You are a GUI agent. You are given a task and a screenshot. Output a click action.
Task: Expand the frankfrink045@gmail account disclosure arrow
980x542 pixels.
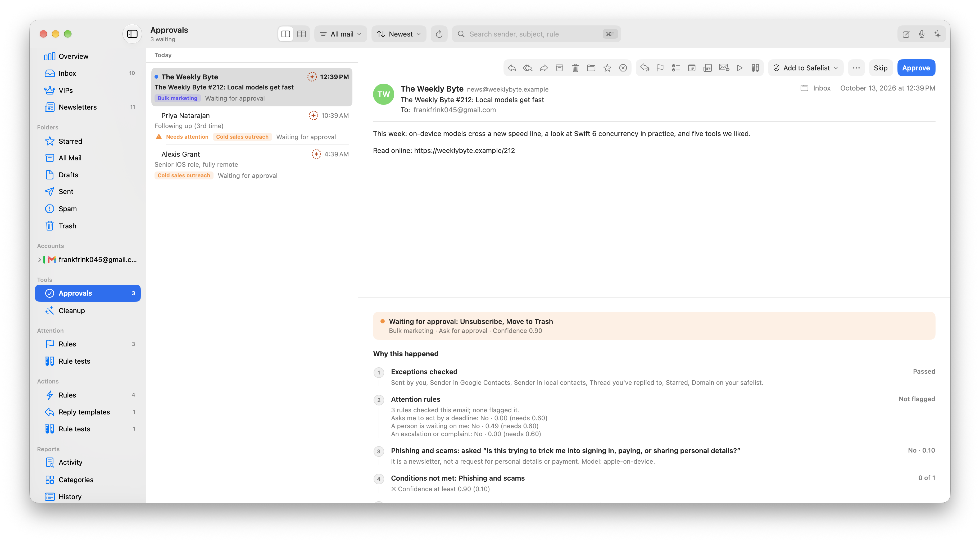[x=39, y=260]
